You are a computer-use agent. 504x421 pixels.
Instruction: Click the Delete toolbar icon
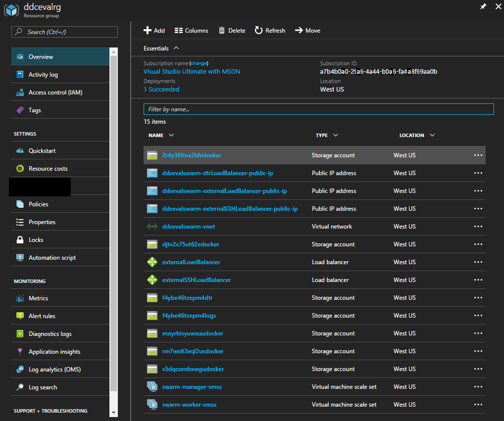click(x=221, y=30)
